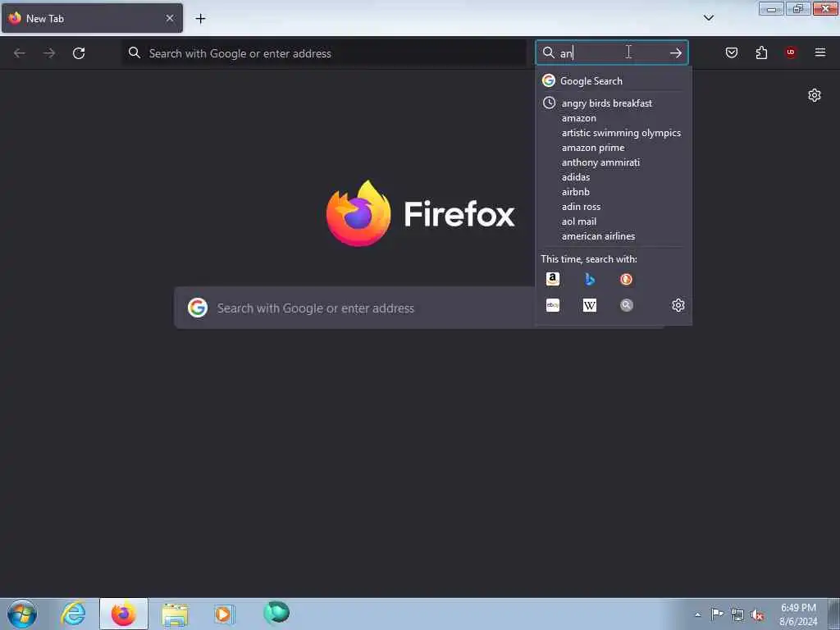
Task: Search this time with Bing icon
Action: [589, 279]
